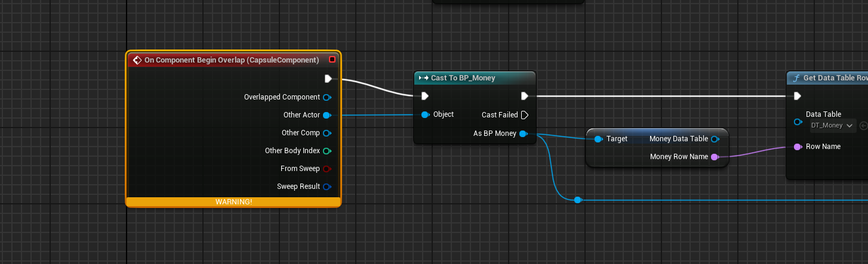
Task: Select the Overlapped Component output pin
Action: pyautogui.click(x=327, y=97)
